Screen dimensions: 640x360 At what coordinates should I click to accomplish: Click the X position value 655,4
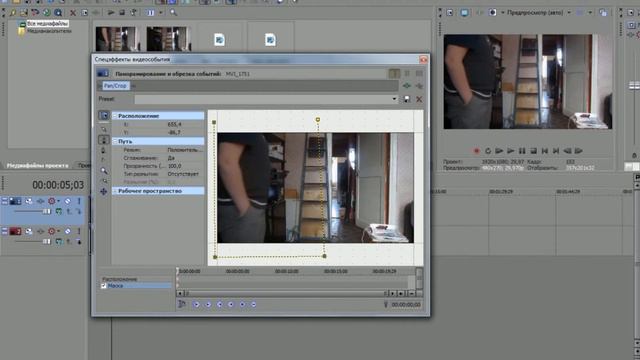pos(175,124)
